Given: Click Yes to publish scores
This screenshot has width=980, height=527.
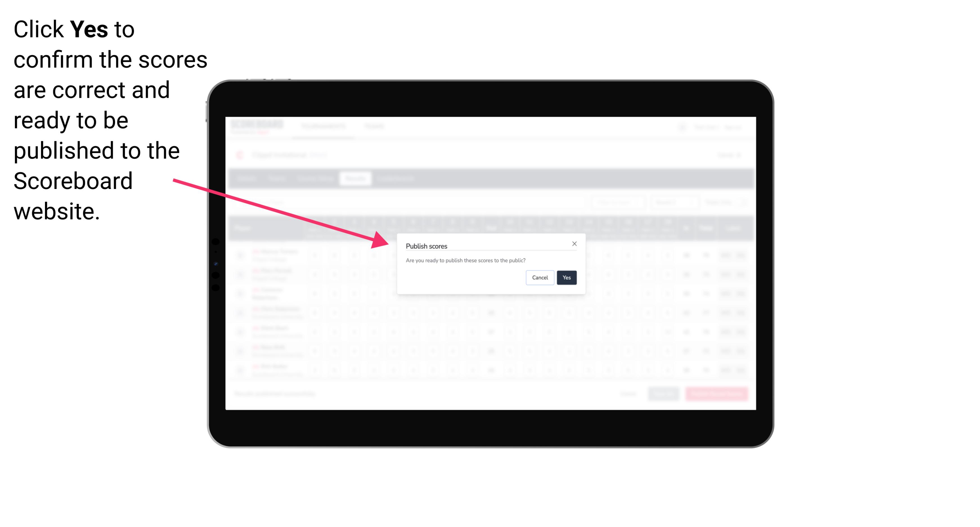Looking at the screenshot, I should click(x=565, y=277).
